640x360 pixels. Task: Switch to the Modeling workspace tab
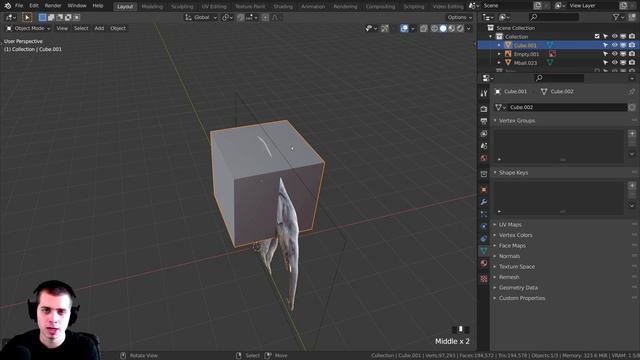coord(152,7)
